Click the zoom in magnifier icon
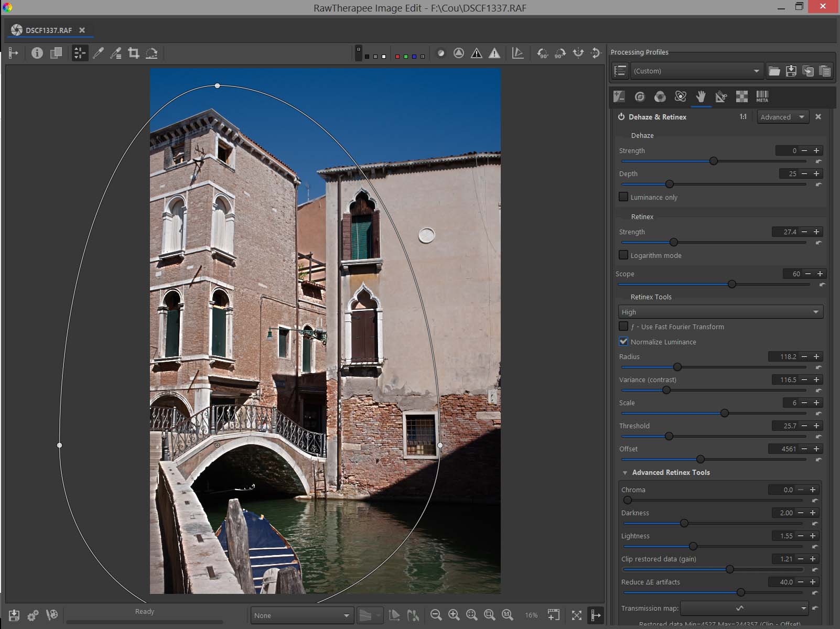Screen dimensions: 840x629 [454, 615]
